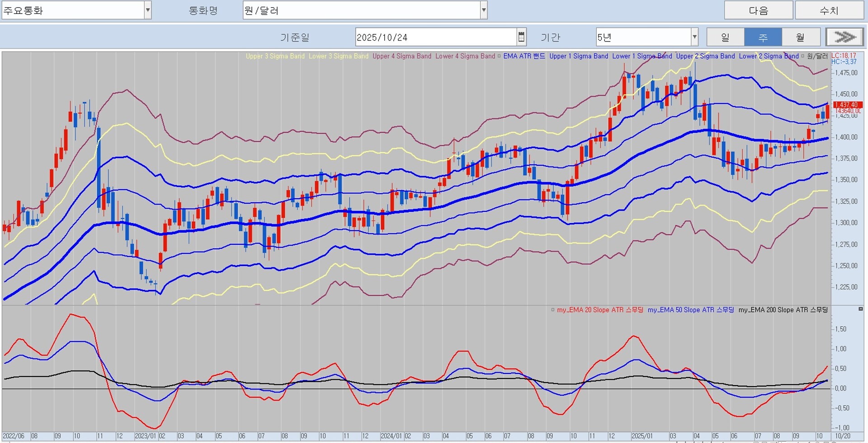The image size is (868, 443).
Task: Click the 10/20 date label on the axis
Action: click(x=843, y=436)
